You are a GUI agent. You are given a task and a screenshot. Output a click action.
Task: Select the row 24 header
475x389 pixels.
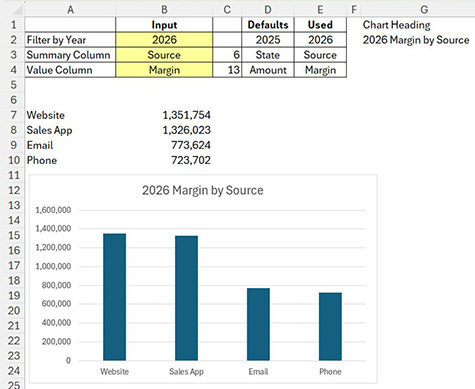pos(13,371)
